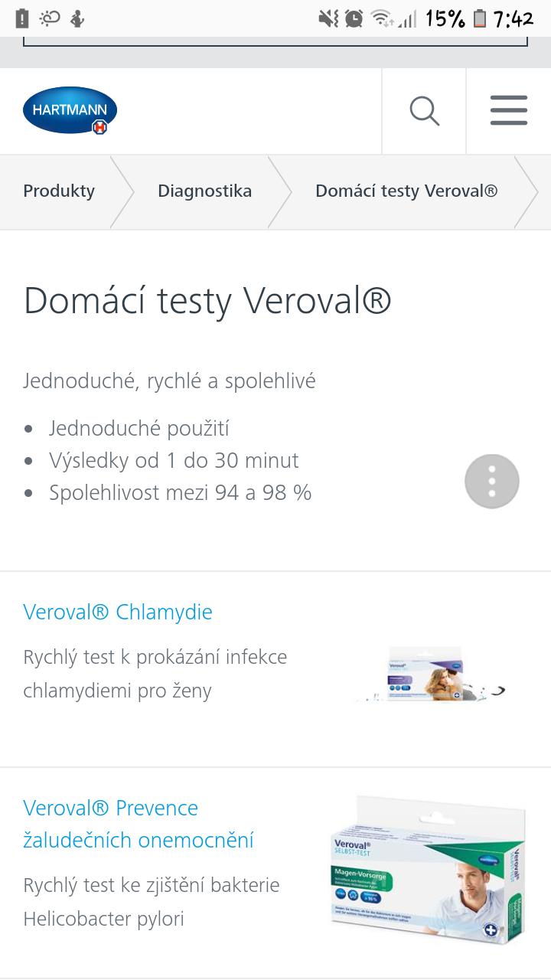Tap the floating three-dot button

(x=492, y=482)
